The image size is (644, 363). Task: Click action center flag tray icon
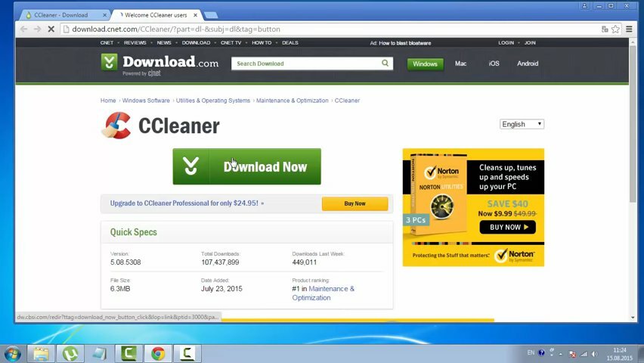(572, 354)
